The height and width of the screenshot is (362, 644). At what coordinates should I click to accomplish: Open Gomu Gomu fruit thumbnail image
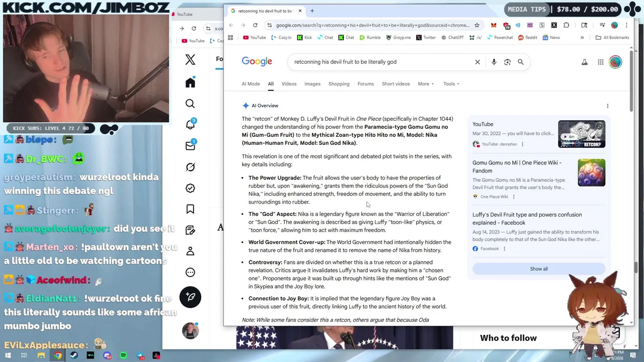click(x=592, y=172)
